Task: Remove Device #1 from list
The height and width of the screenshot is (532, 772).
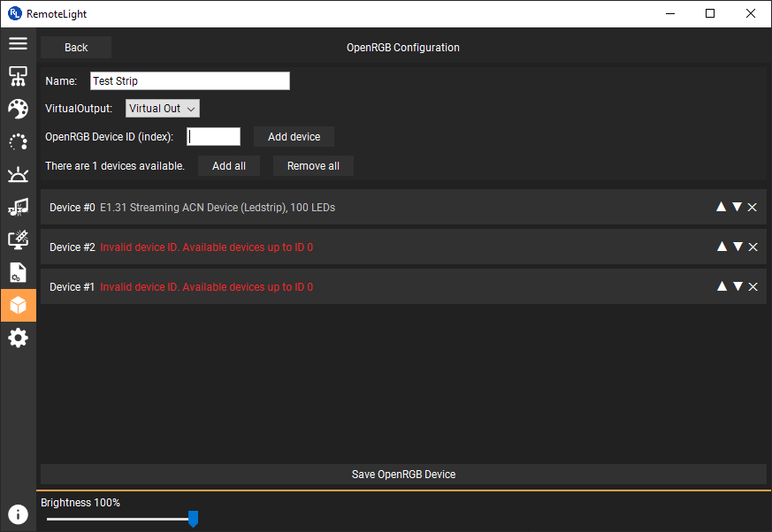Action: coord(753,286)
